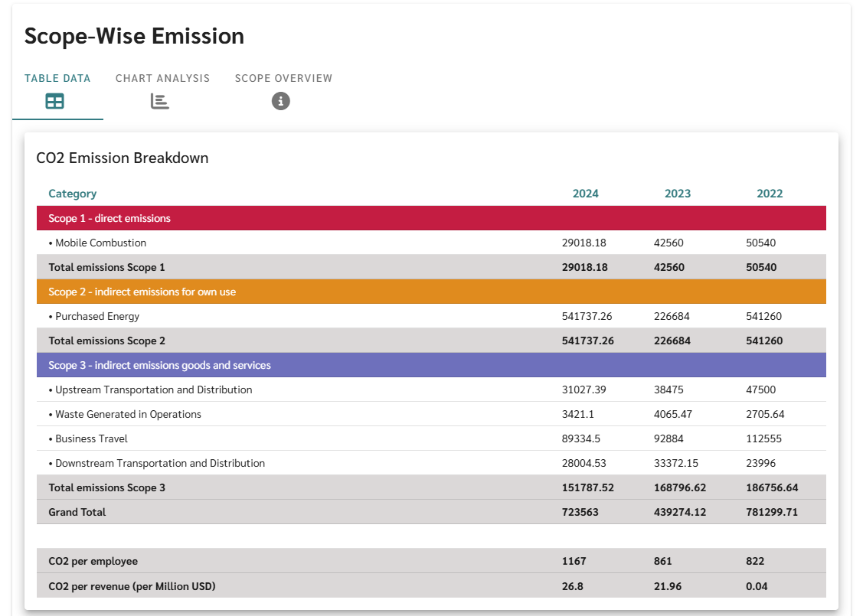Image resolution: width=863 pixels, height=616 pixels.
Task: Click the Business Travel 2024 value 89334.5
Action: pos(581,439)
